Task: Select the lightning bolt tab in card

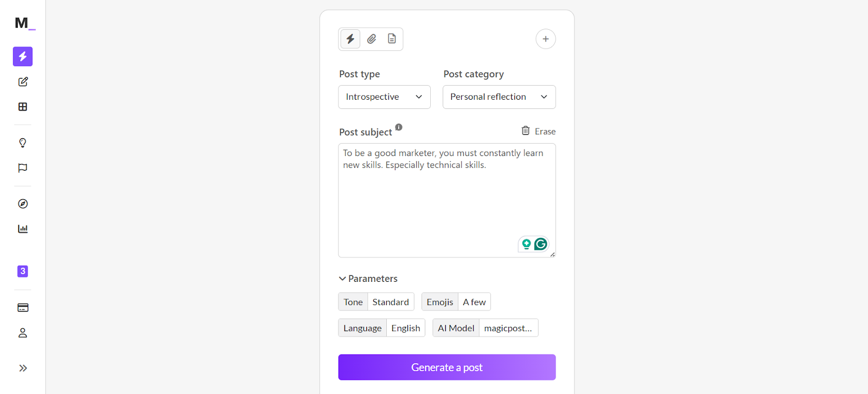Action: [x=350, y=39]
